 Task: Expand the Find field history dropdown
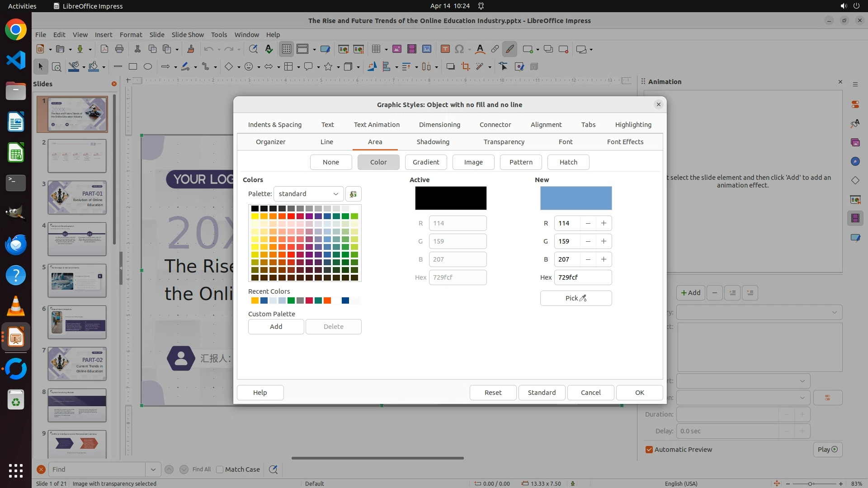tap(153, 469)
